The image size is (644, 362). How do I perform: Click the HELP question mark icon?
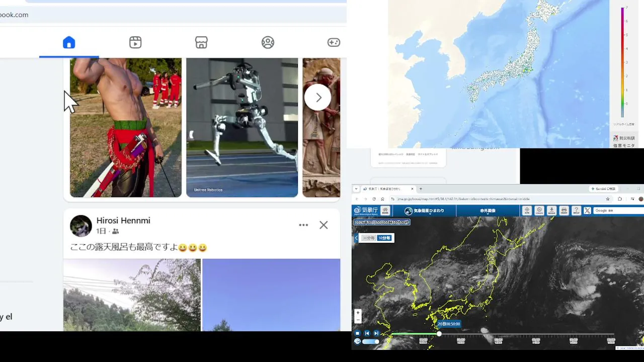(x=576, y=211)
